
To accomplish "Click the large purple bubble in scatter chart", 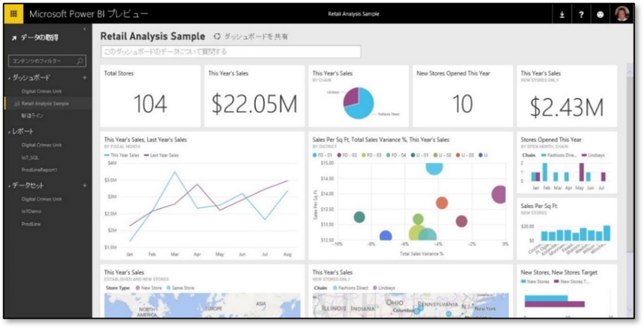I will [499, 194].
